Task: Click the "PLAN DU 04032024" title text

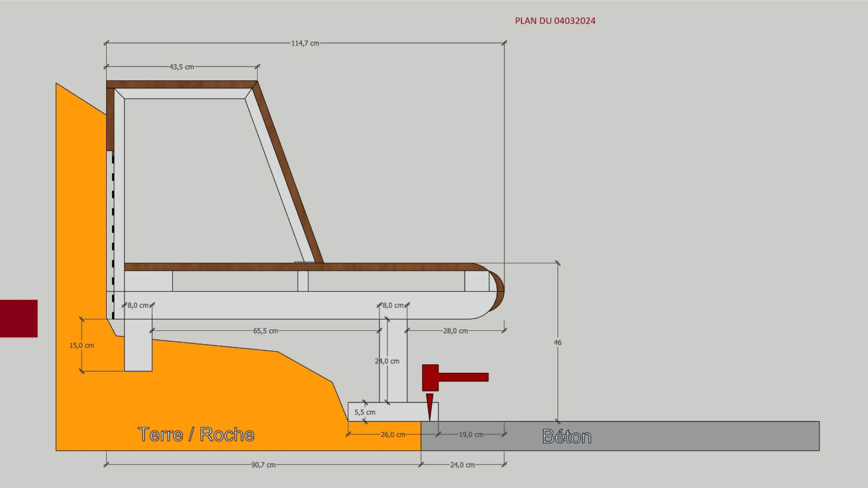Action: click(x=555, y=21)
